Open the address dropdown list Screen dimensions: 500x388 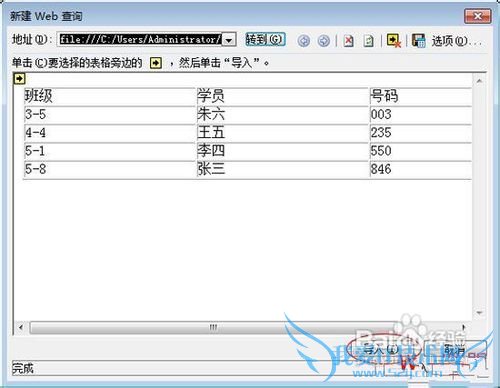(229, 40)
